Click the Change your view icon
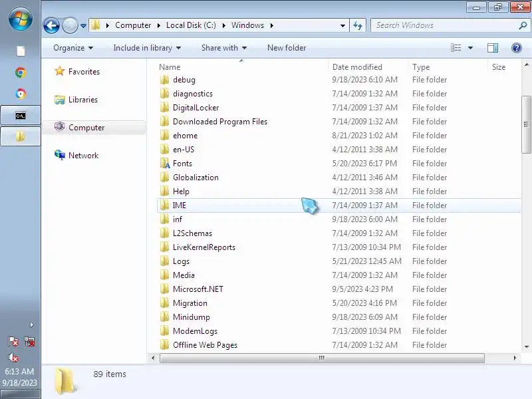 [x=456, y=48]
